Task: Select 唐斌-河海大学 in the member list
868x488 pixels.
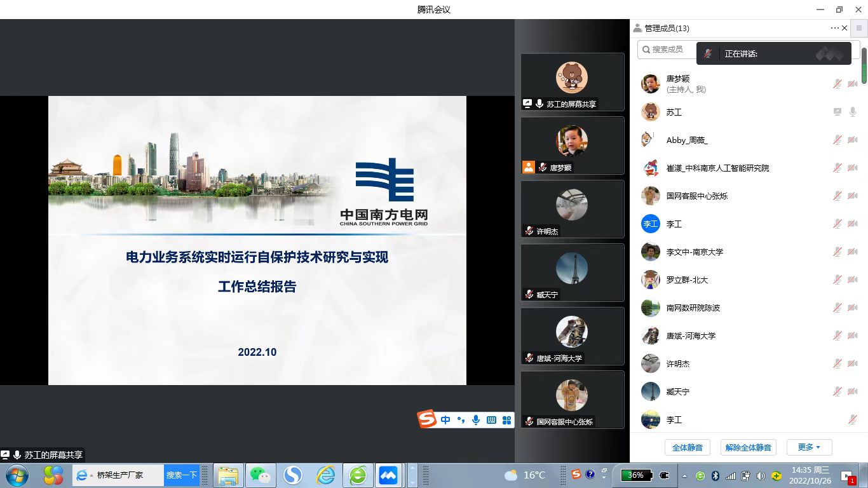Action: pyautogui.click(x=691, y=335)
